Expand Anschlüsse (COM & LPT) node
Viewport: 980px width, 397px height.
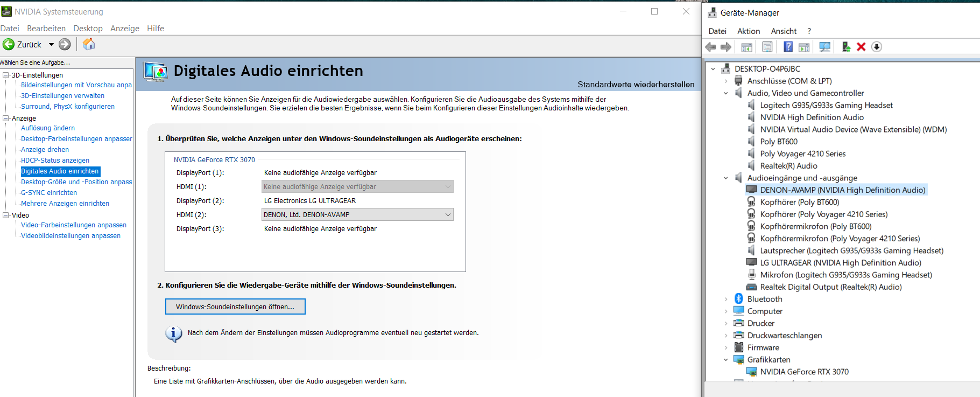click(x=726, y=81)
